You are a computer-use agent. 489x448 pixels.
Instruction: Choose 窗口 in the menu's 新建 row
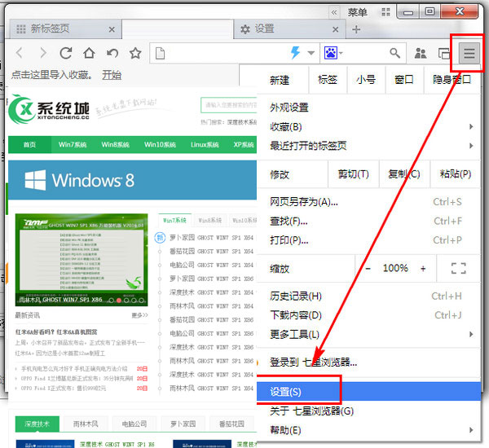point(404,80)
